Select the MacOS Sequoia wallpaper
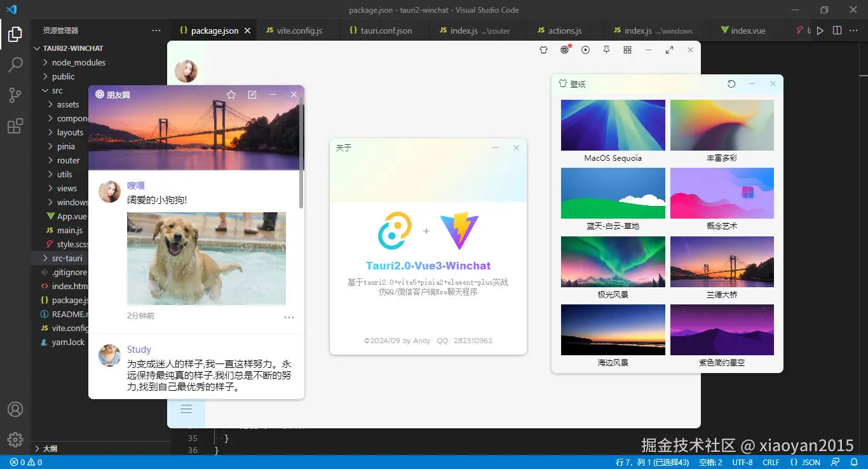The width and height of the screenshot is (868, 469). [612, 125]
